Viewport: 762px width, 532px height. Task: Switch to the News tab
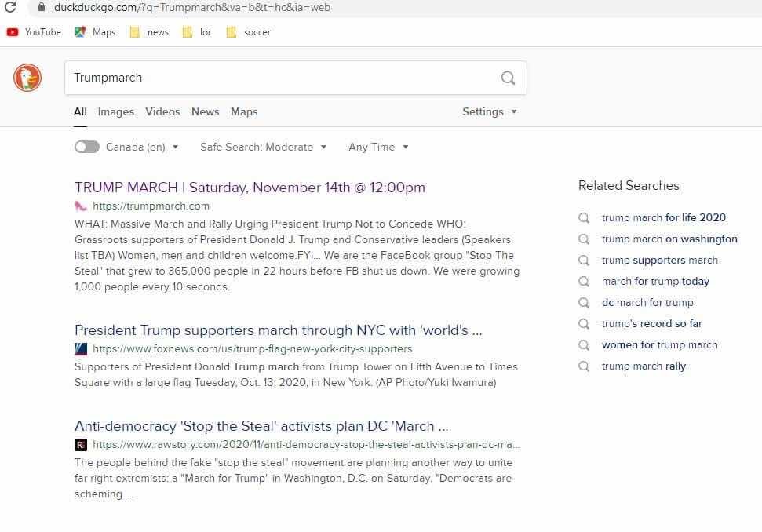205,111
